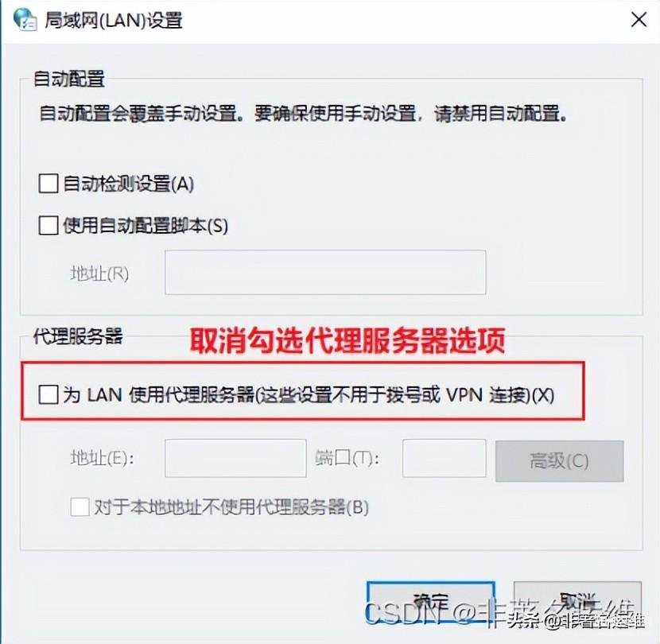Click the 自动检测设置(A) label text
Image resolution: width=660 pixels, height=644 pixels.
(128, 184)
